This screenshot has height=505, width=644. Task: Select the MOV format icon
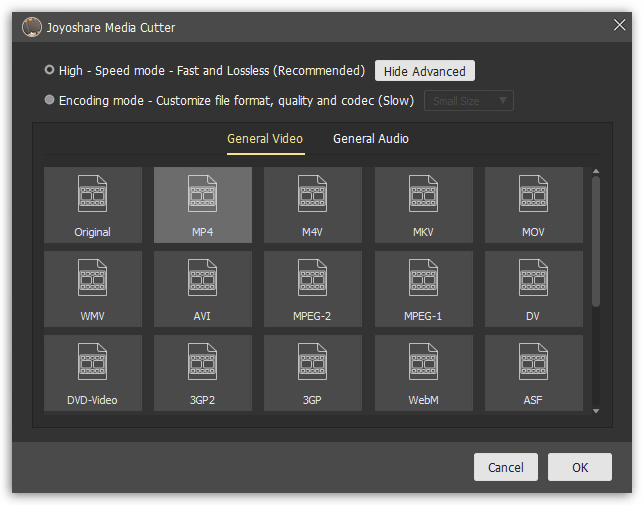(533, 205)
